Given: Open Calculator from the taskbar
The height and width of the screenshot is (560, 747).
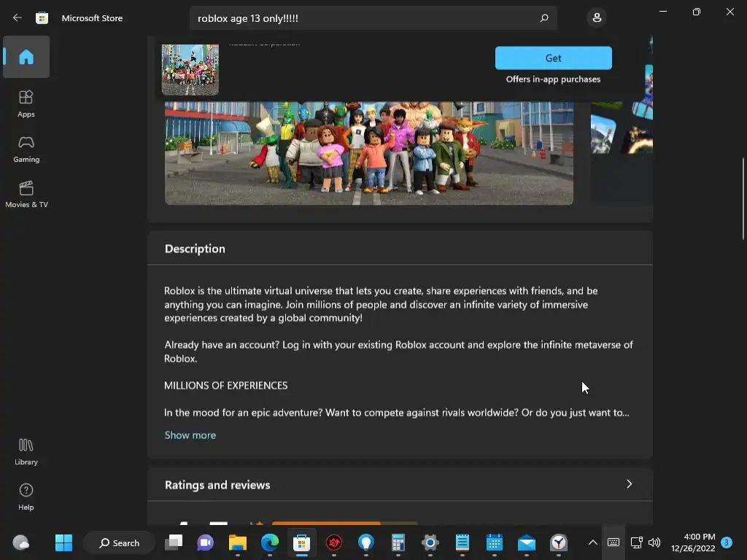Looking at the screenshot, I should click(398, 542).
